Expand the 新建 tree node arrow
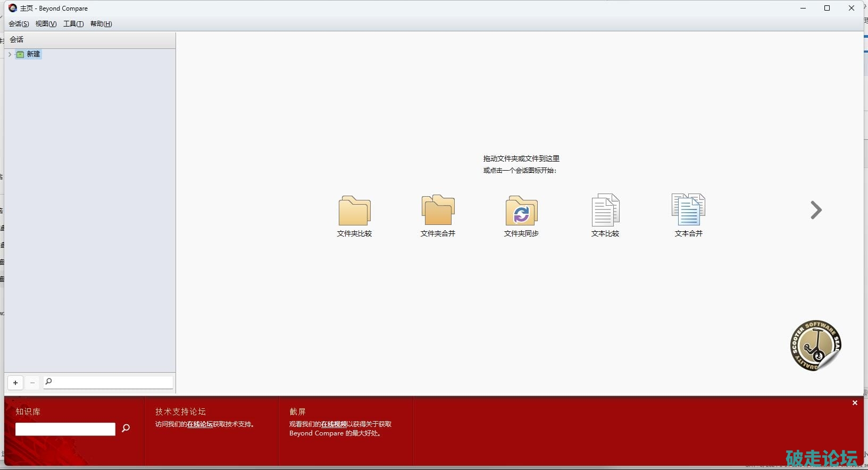The width and height of the screenshot is (868, 470). [10, 54]
